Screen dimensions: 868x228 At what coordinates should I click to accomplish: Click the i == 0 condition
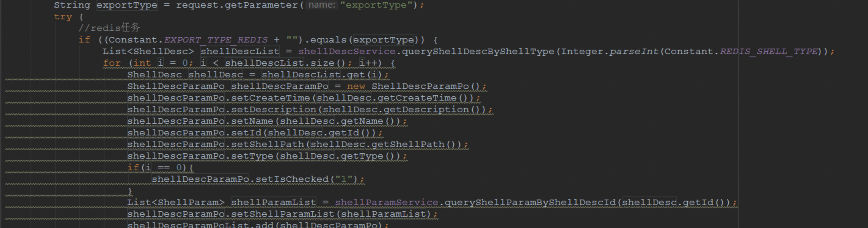[164, 167]
